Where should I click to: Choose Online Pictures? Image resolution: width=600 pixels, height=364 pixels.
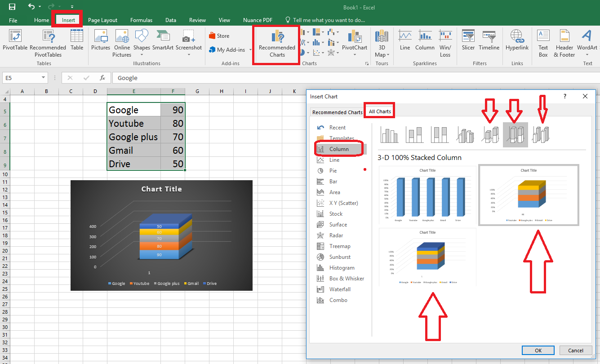122,44
